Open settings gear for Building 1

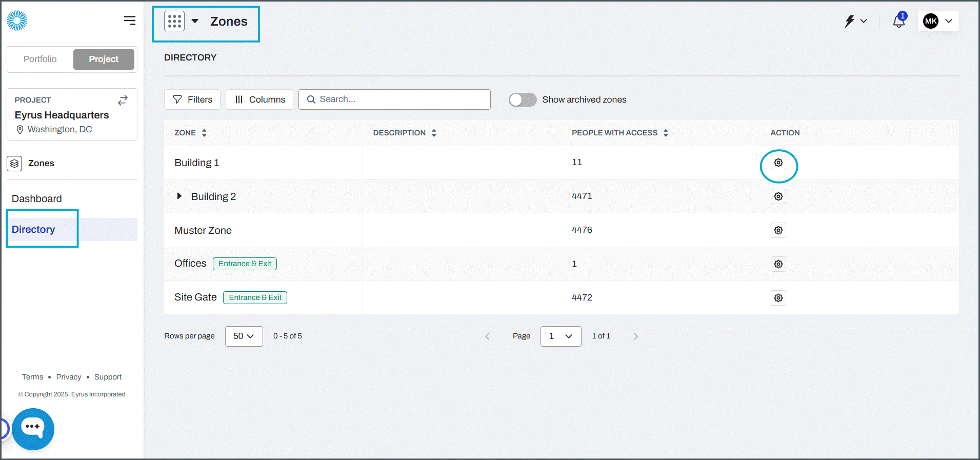click(x=778, y=163)
